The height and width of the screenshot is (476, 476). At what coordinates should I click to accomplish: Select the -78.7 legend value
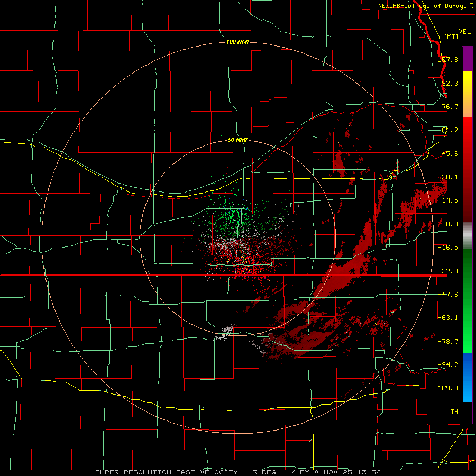pos(448,342)
